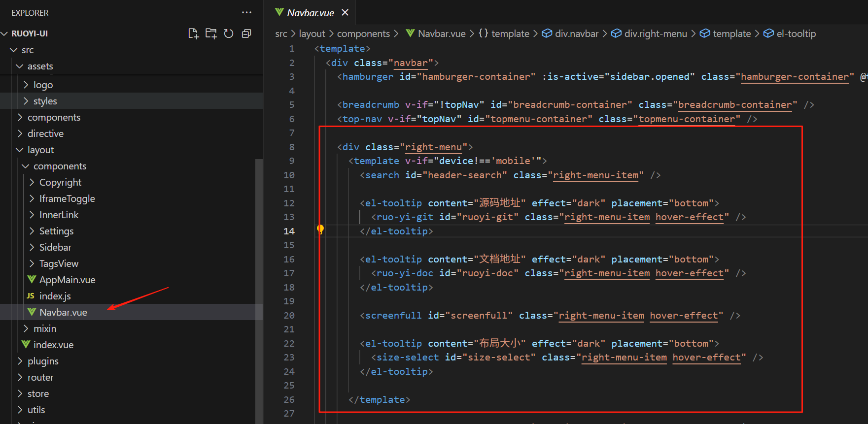This screenshot has width=868, height=424.
Task: Select Navbar.vue in the file tree
Action: (x=63, y=312)
